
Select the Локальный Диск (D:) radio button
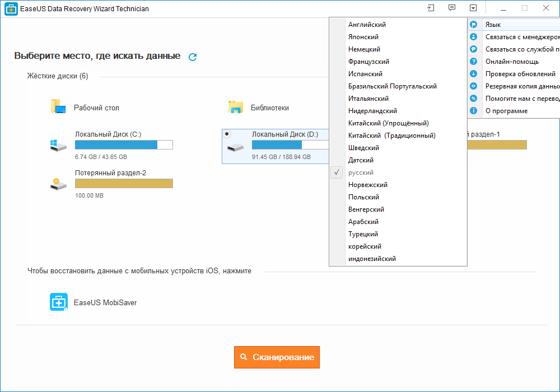click(227, 134)
